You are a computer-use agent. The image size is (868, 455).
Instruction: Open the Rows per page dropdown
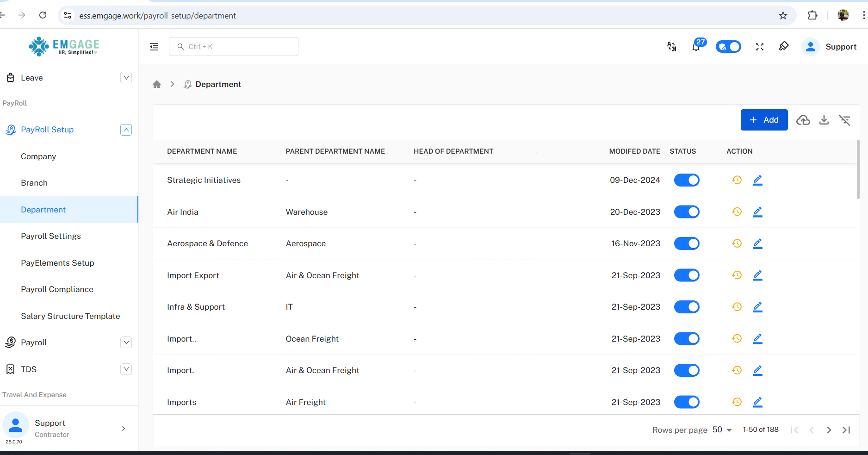click(722, 430)
